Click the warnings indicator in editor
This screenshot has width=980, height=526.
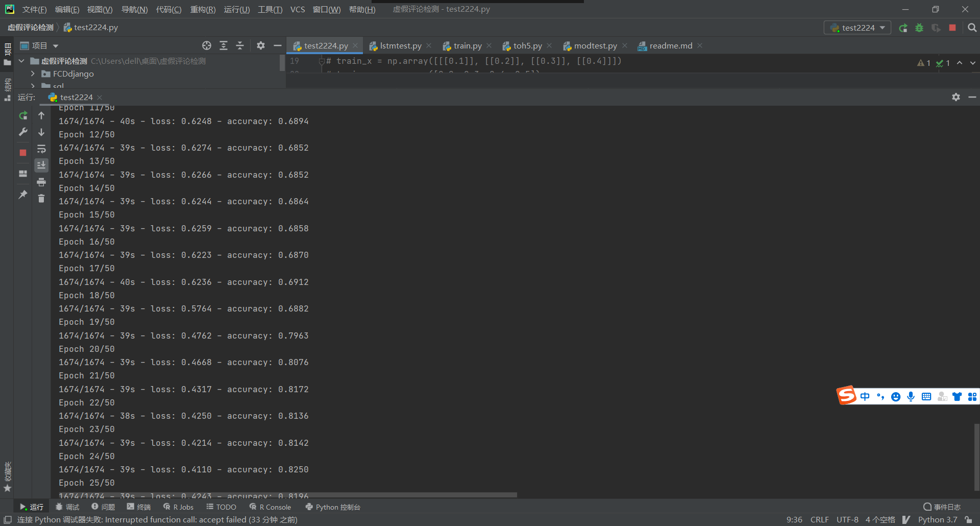tap(923, 63)
